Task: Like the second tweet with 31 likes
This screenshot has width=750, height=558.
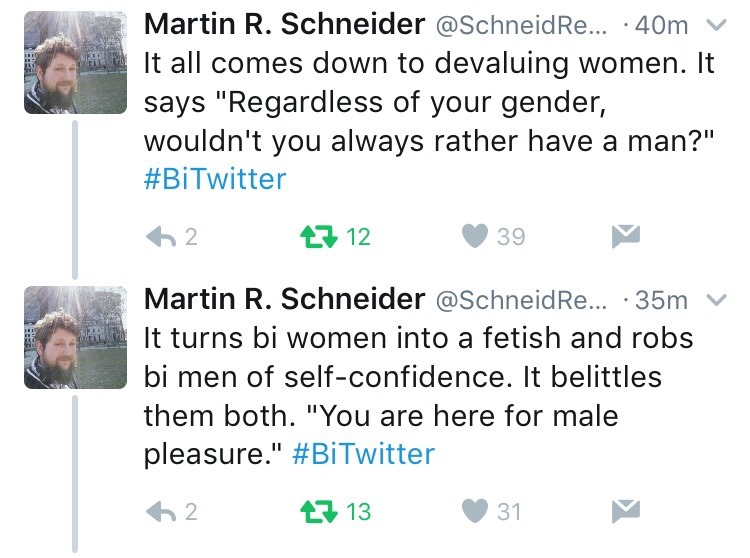Action: point(474,512)
